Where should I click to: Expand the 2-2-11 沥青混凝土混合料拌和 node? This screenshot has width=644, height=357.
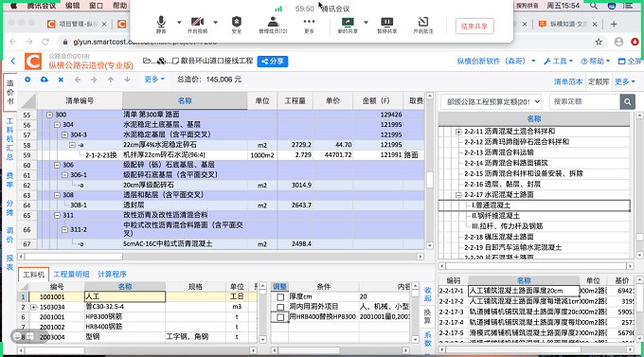[458, 132]
